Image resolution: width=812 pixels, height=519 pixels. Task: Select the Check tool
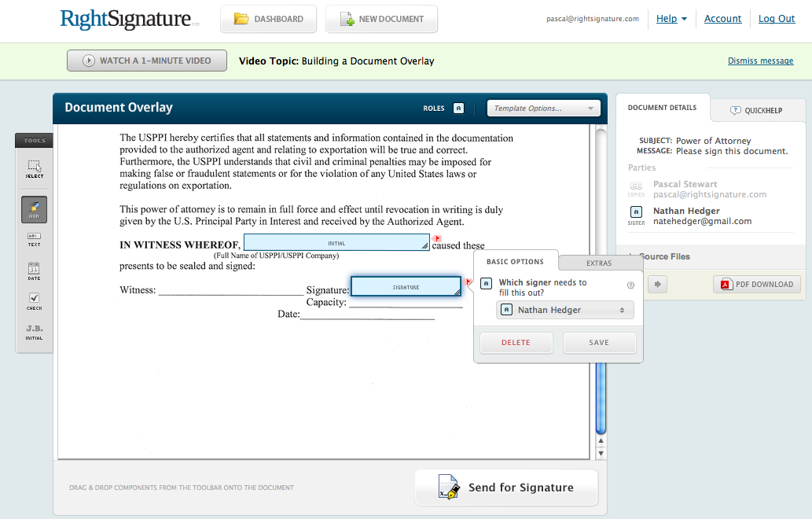tap(34, 300)
